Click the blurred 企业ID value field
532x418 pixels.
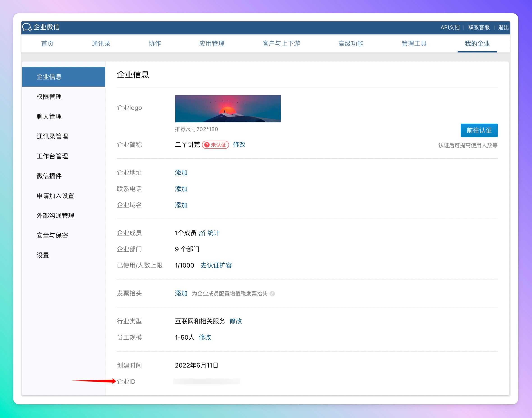click(206, 382)
